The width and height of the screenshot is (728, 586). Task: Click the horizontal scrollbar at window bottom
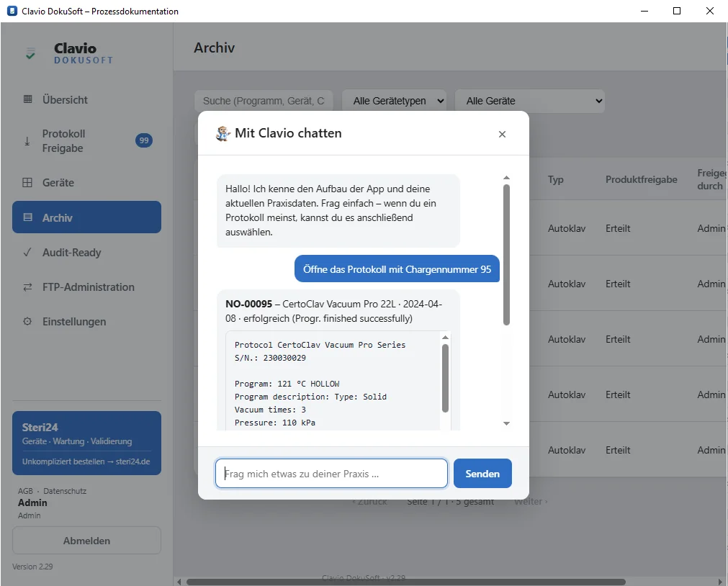coord(406,582)
